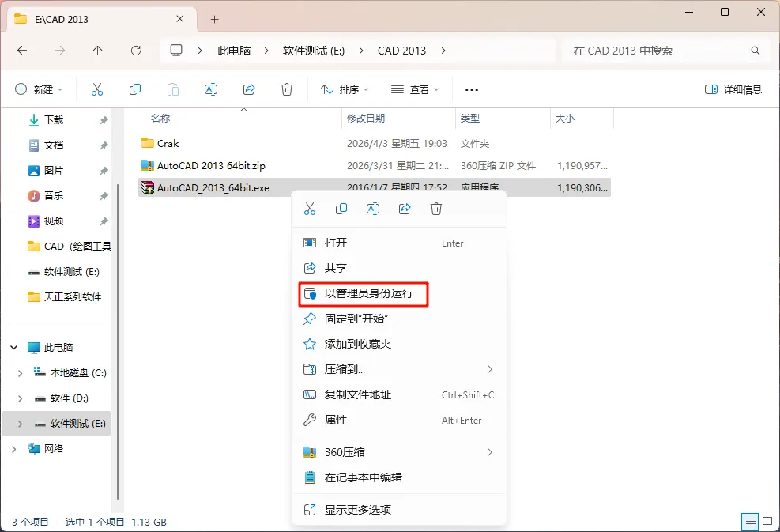Click the Delete icon in the context menu

click(x=435, y=209)
